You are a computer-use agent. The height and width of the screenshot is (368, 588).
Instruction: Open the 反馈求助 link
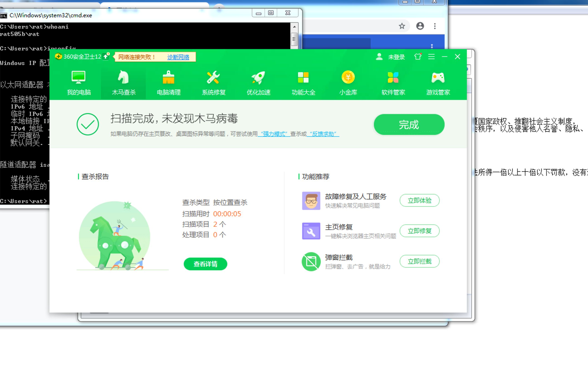pyautogui.click(x=323, y=134)
